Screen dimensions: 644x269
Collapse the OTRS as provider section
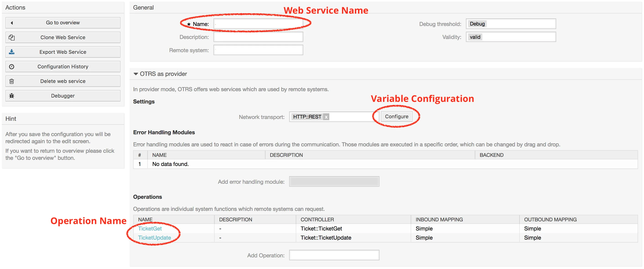click(136, 74)
